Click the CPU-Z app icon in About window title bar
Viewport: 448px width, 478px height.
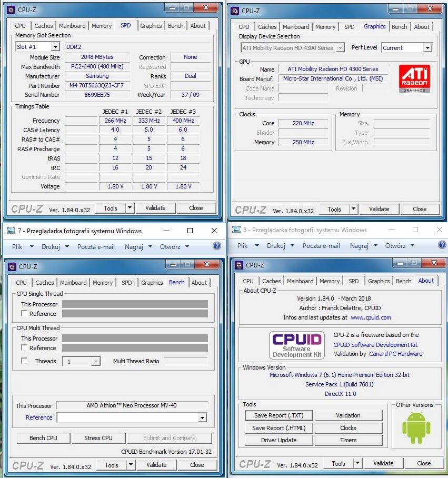239,265
